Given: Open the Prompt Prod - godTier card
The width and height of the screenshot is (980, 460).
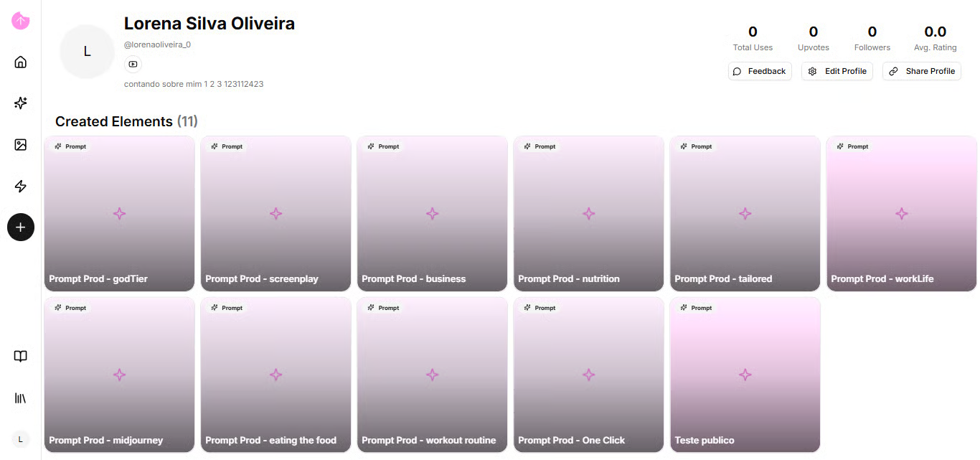Looking at the screenshot, I should pyautogui.click(x=119, y=213).
